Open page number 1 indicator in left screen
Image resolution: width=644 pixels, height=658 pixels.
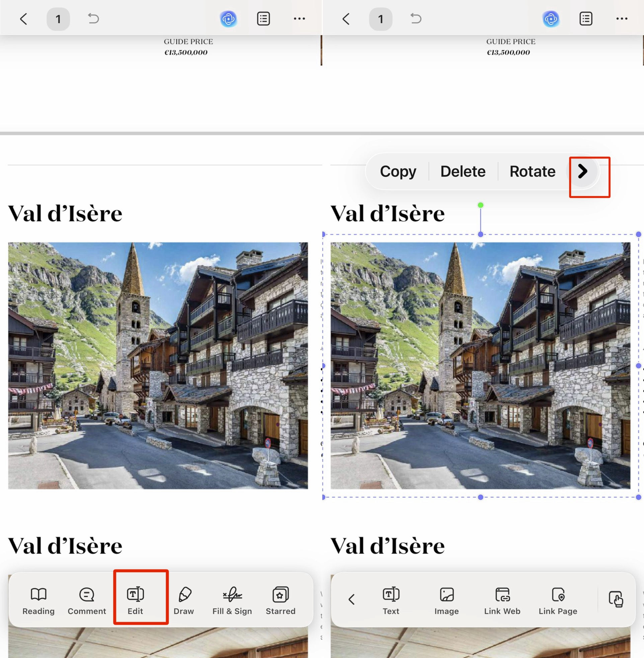58,19
